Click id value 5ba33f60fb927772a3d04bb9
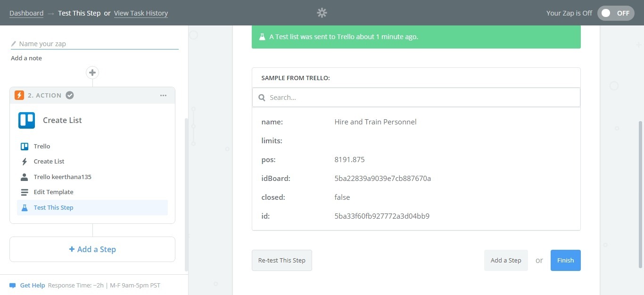This screenshot has width=644, height=295. point(382,216)
